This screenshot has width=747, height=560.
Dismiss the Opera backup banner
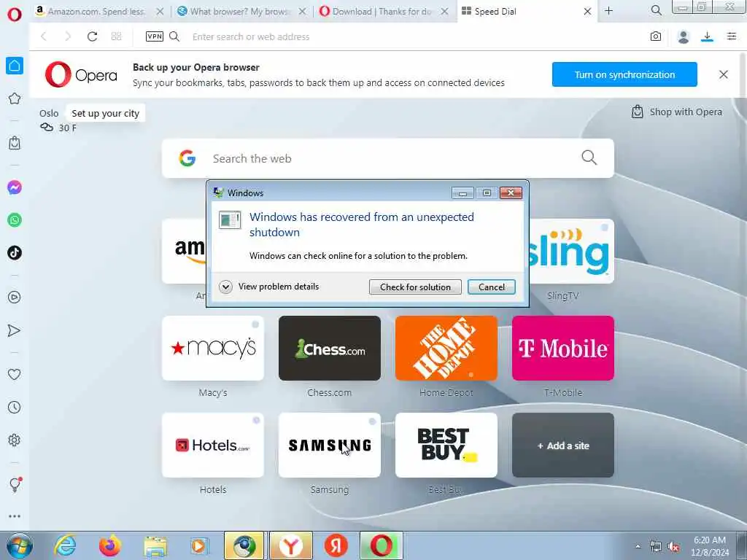click(x=723, y=74)
